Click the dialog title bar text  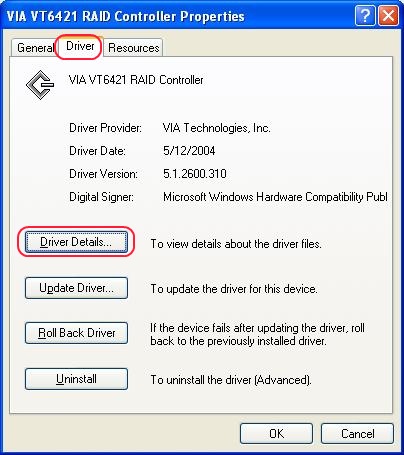[126, 16]
